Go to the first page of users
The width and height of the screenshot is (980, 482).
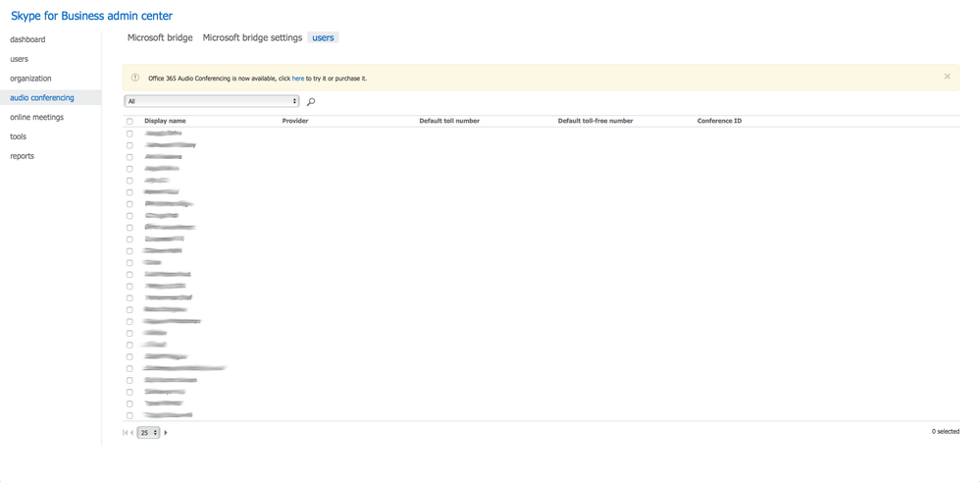(x=126, y=432)
